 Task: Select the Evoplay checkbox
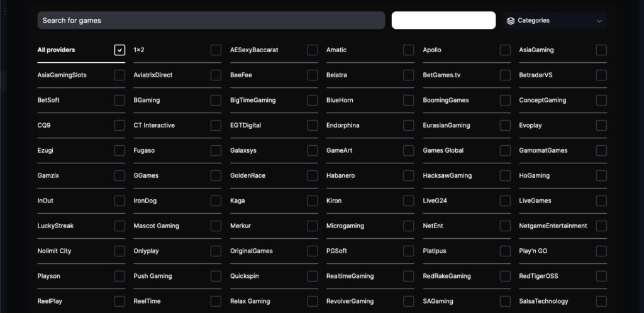(x=601, y=125)
